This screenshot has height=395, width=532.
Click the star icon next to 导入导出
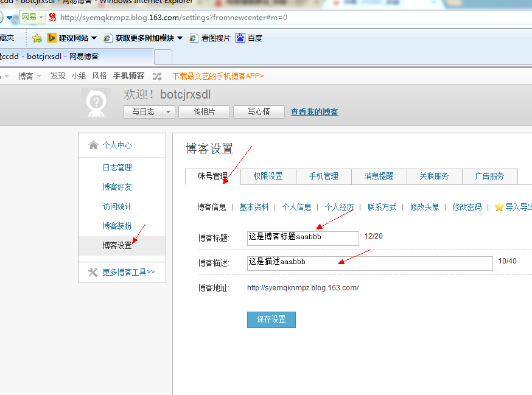point(499,207)
